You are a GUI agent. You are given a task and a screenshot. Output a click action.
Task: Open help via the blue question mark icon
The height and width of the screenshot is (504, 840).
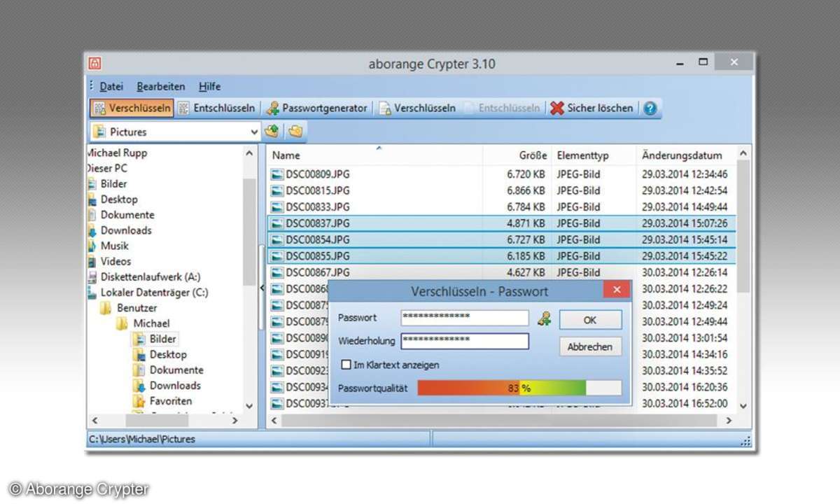[650, 108]
